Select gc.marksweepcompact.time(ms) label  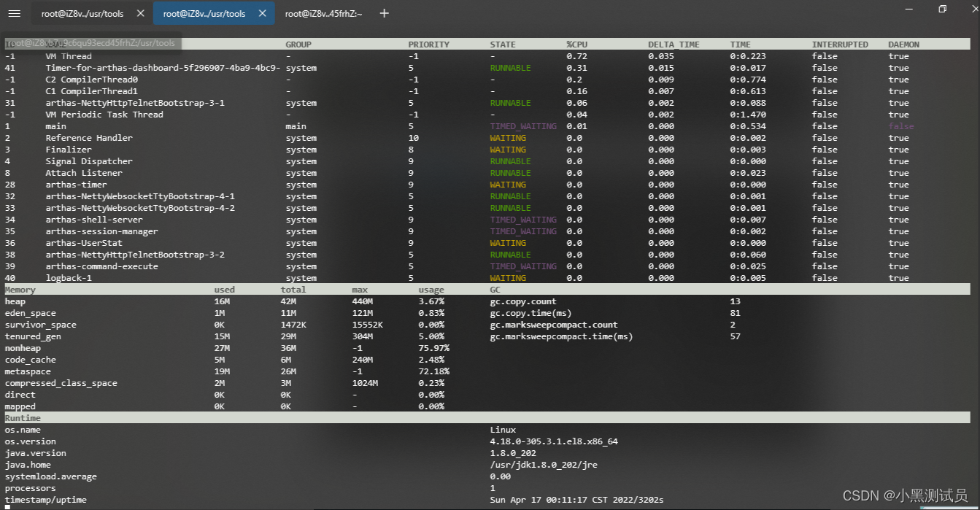pyautogui.click(x=562, y=336)
